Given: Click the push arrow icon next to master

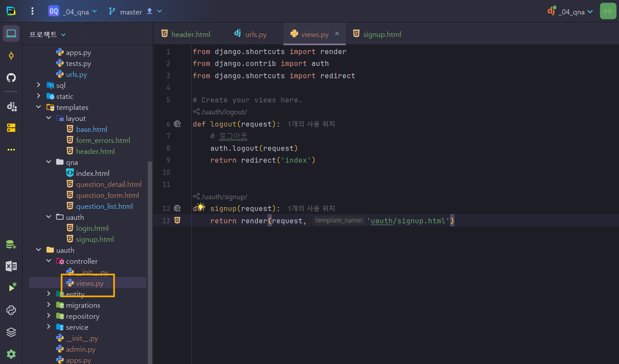Looking at the screenshot, I should (150, 11).
